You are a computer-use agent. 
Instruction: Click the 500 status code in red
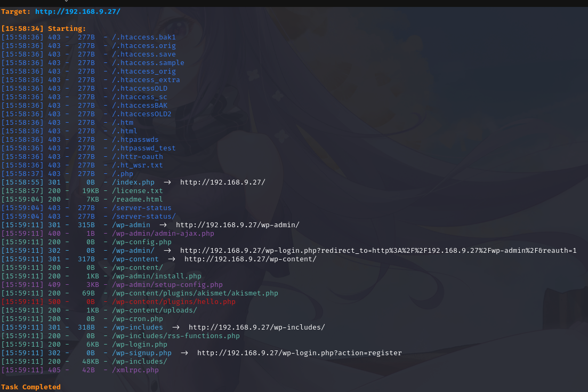pyautogui.click(x=54, y=301)
